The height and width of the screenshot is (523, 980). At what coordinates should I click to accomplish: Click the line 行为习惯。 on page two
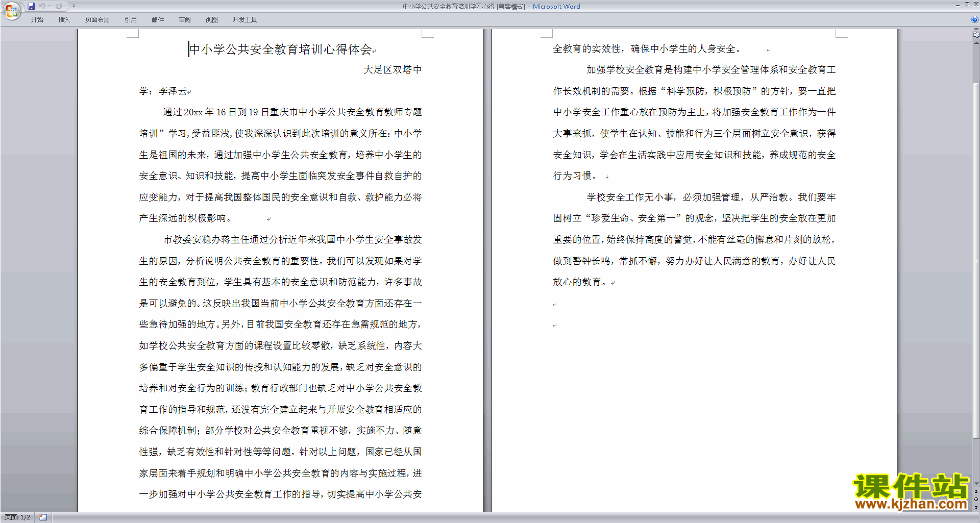(x=575, y=176)
